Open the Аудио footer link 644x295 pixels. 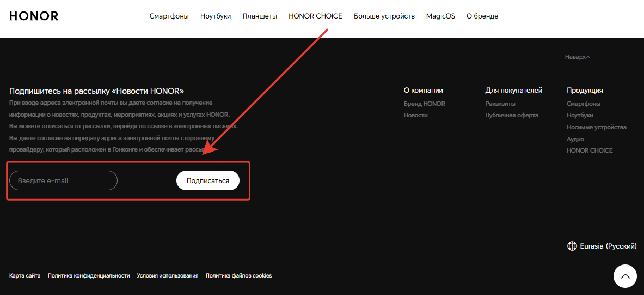tap(575, 139)
